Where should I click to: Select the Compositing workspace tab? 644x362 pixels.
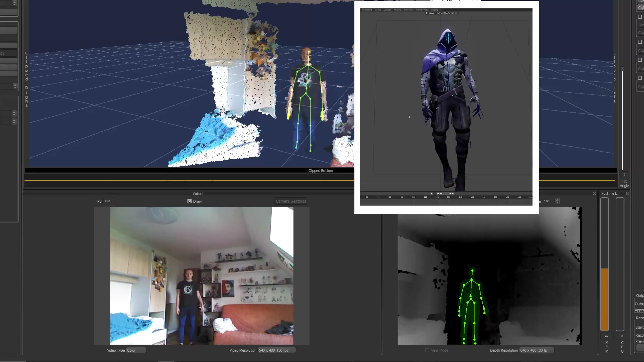click(x=409, y=10)
